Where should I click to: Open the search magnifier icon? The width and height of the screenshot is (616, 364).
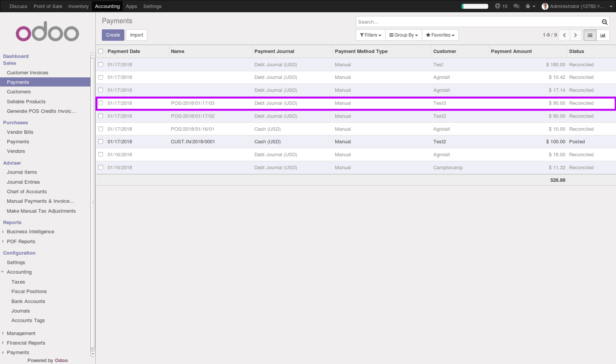click(x=604, y=22)
